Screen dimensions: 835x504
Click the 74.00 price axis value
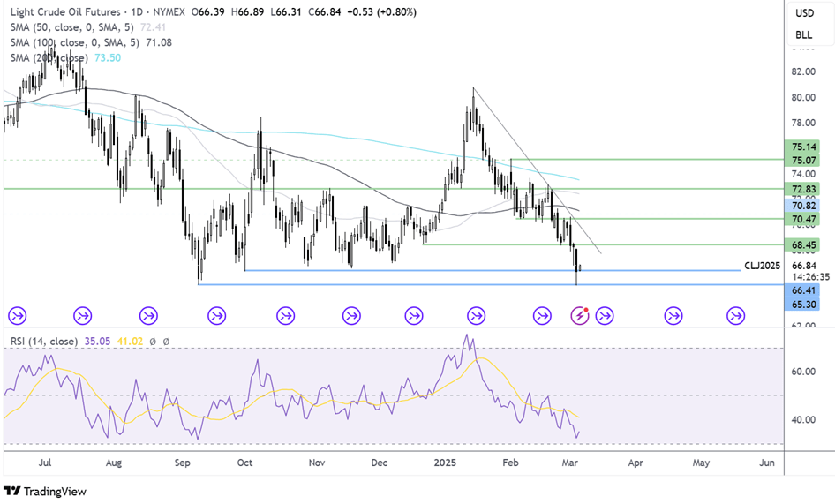pyautogui.click(x=803, y=174)
